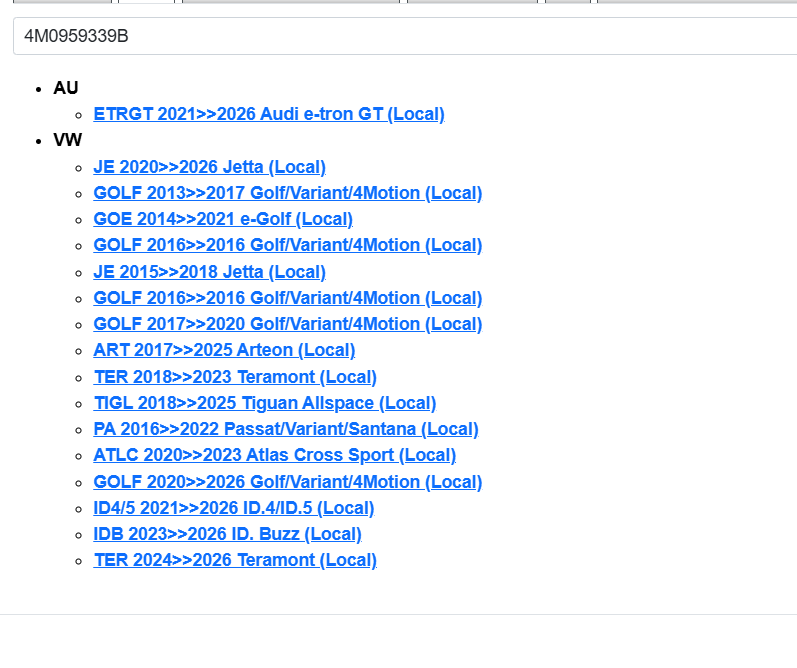Open GOLF 2017>>2020 Golf/Variant/4Motion link
The height and width of the screenshot is (668, 797).
tap(288, 324)
